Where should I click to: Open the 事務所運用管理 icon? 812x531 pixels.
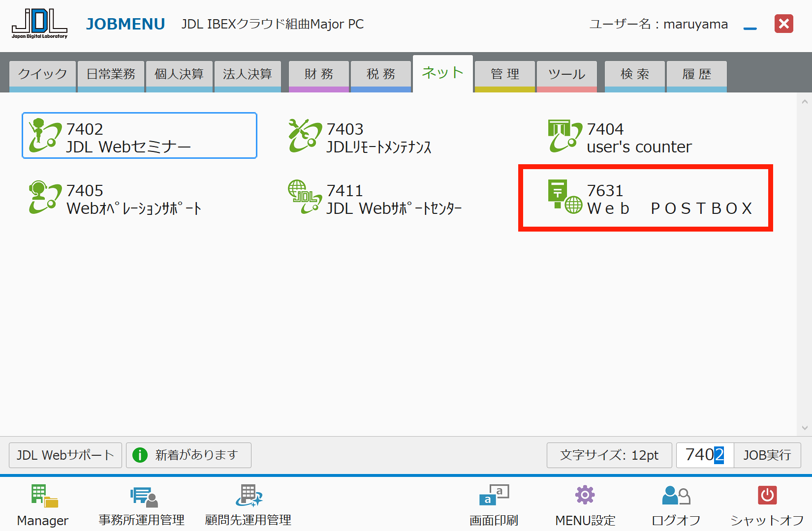[144, 496]
